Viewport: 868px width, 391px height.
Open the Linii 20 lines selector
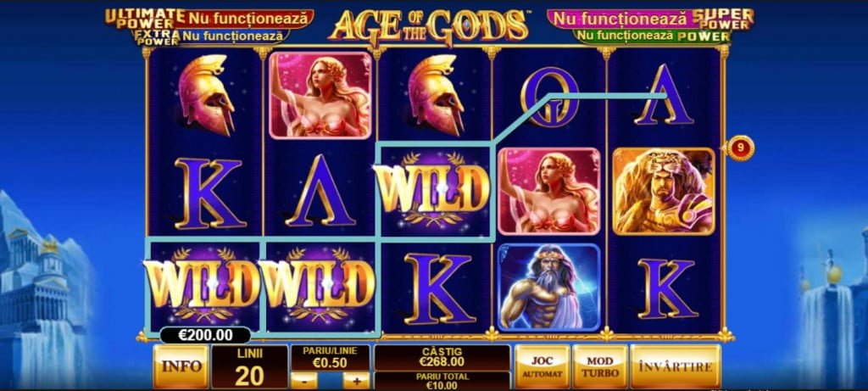click(250, 366)
